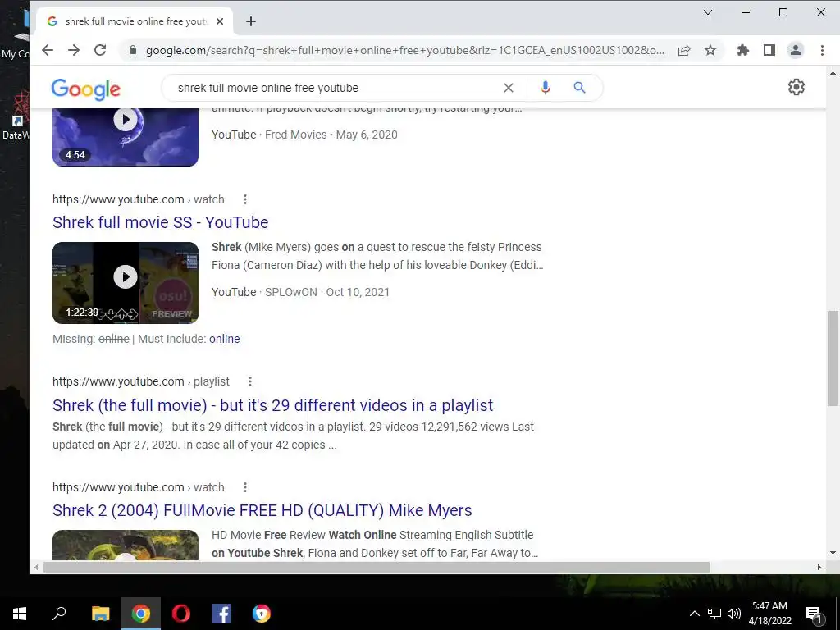Open more options for Shrek 2 result
This screenshot has width=840, height=630.
244,487
